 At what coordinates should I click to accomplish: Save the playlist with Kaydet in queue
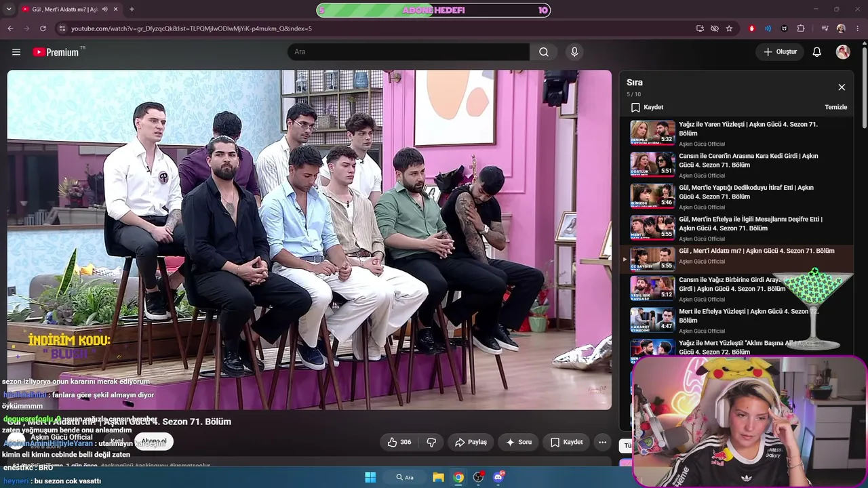647,107
